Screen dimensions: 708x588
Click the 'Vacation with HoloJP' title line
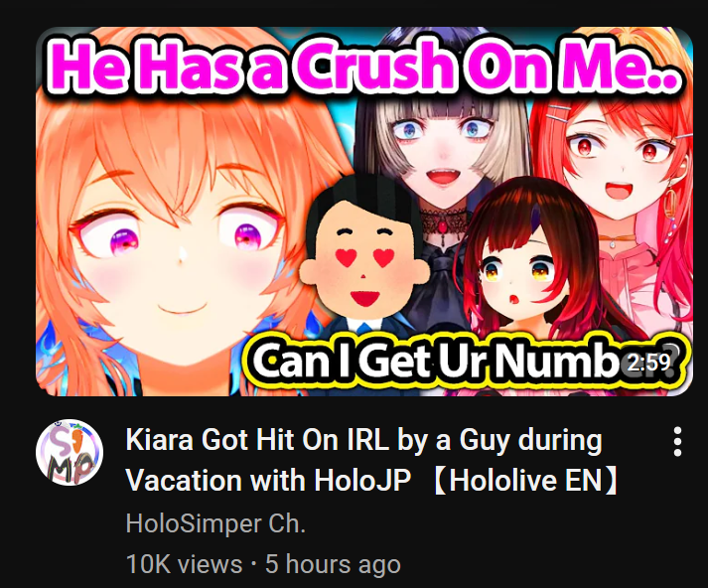[x=268, y=479]
